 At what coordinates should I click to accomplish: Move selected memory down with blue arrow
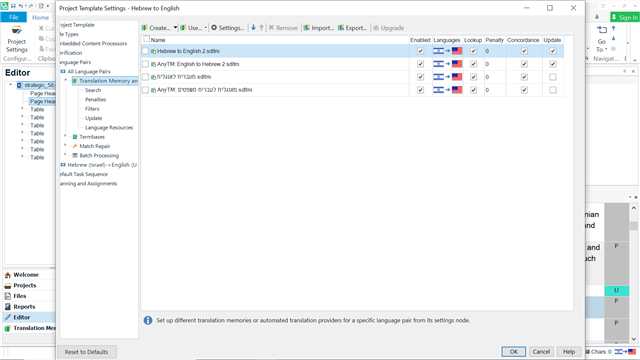253,27
